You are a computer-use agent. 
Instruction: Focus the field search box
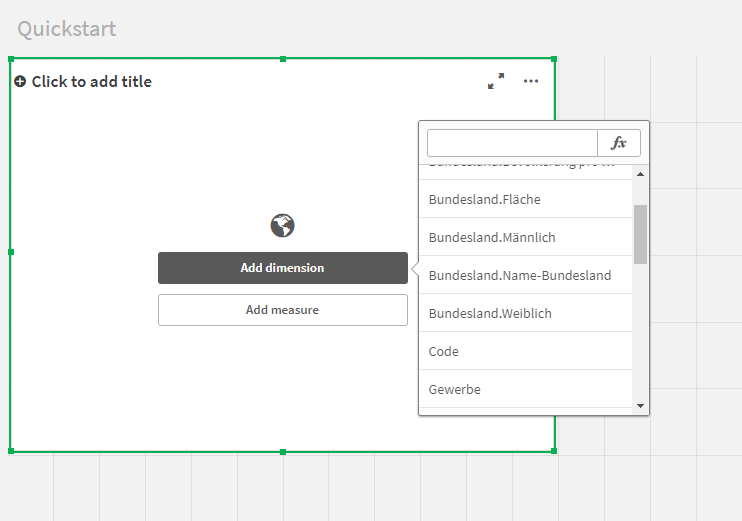[512, 143]
